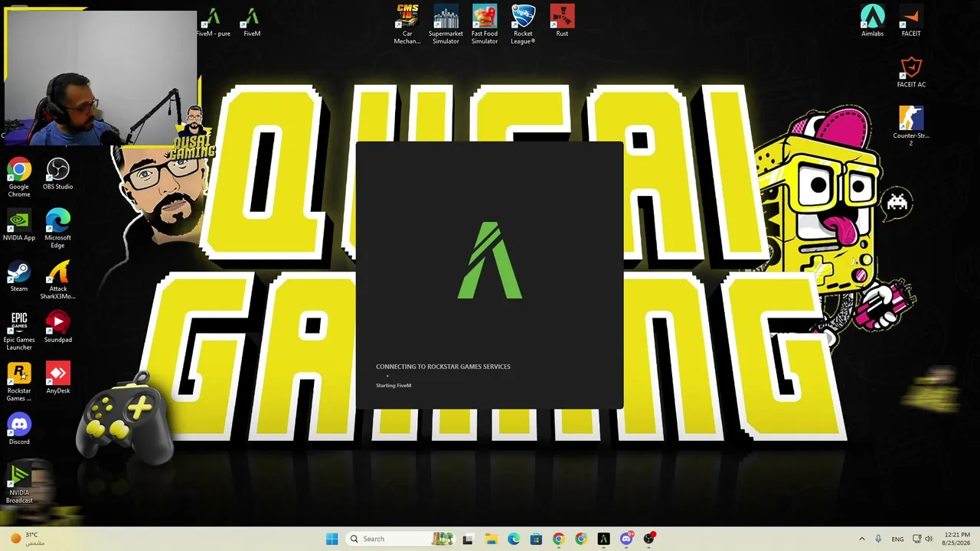Click the OBS Studio desktop icon
This screenshot has height=551, width=980.
[x=57, y=174]
